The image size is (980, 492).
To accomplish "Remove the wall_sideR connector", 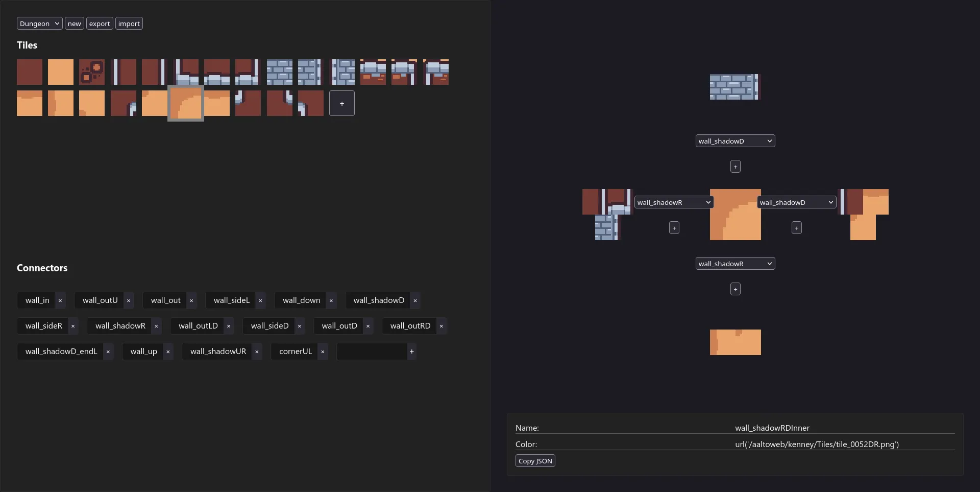I will [x=73, y=326].
